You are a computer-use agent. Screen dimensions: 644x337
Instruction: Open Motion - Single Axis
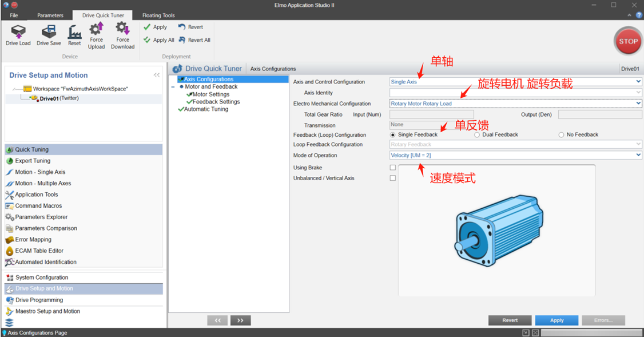[84, 172]
